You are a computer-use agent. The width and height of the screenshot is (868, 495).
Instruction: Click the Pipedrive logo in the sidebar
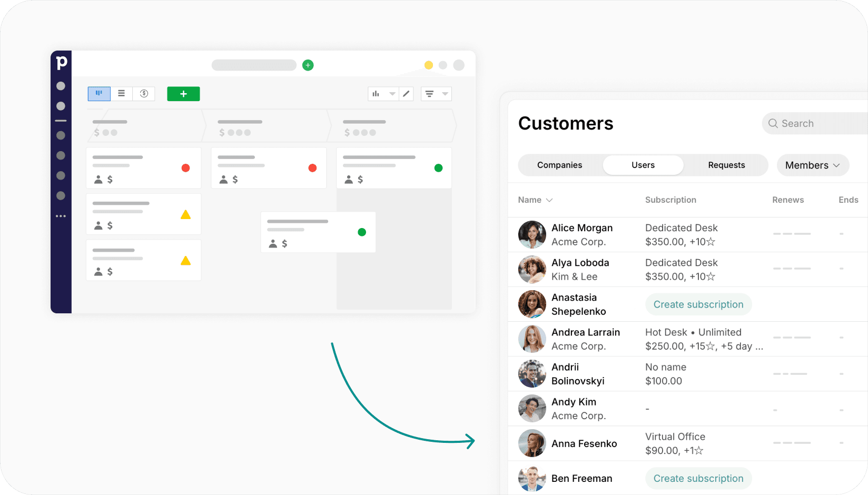pyautogui.click(x=62, y=62)
